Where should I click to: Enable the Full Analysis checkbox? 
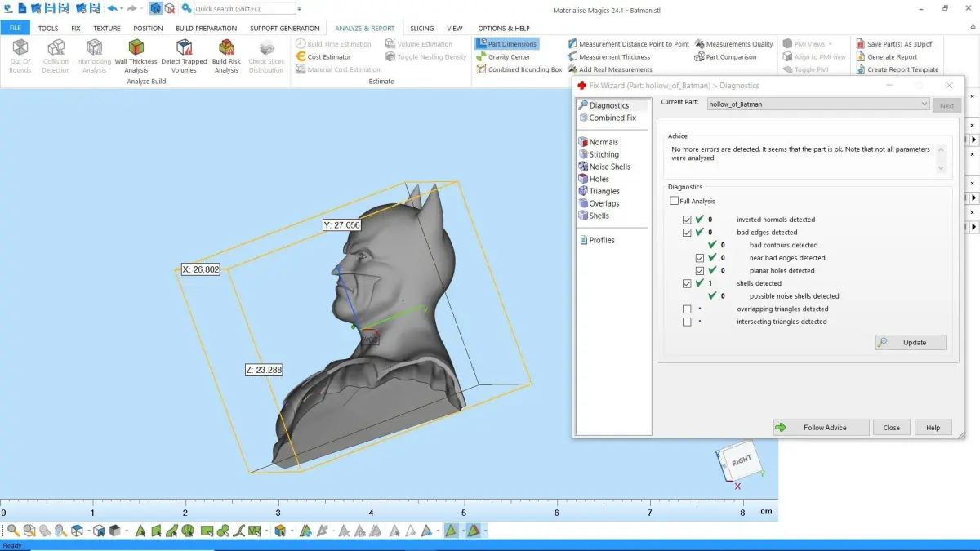(674, 201)
